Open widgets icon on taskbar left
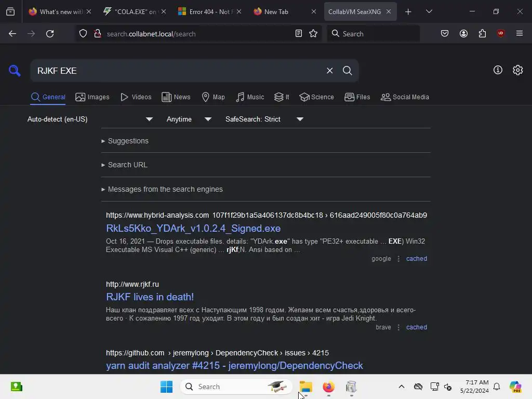 pos(16,387)
